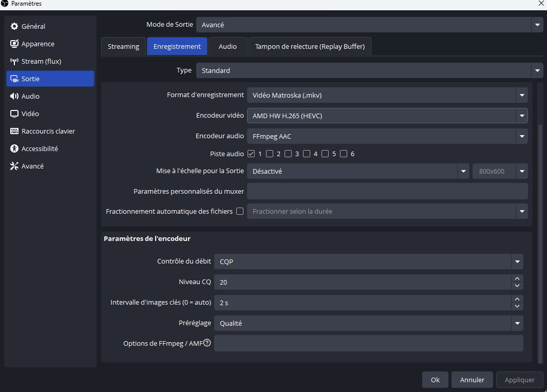Viewport: 547px width, 392px height.
Task: Enable audio track 2 checkbox
Action: coord(270,154)
